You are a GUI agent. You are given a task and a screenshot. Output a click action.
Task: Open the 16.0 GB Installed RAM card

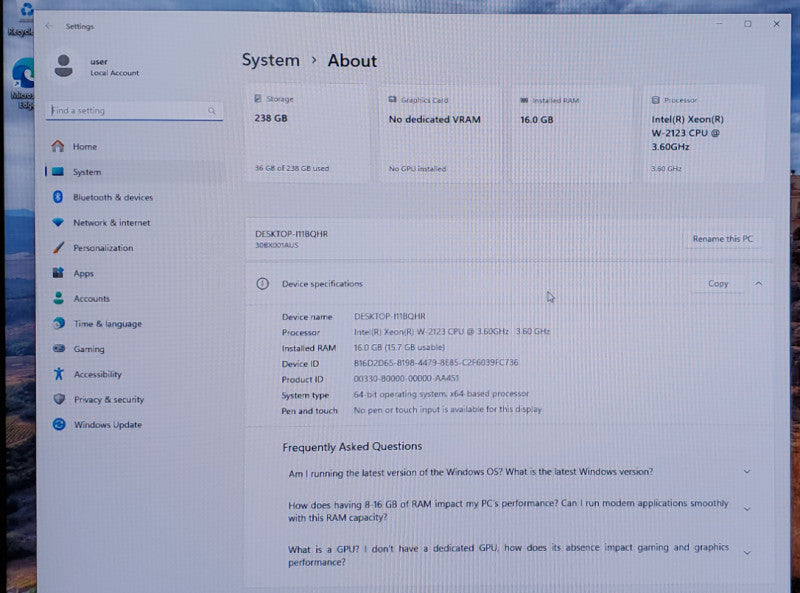(x=572, y=134)
